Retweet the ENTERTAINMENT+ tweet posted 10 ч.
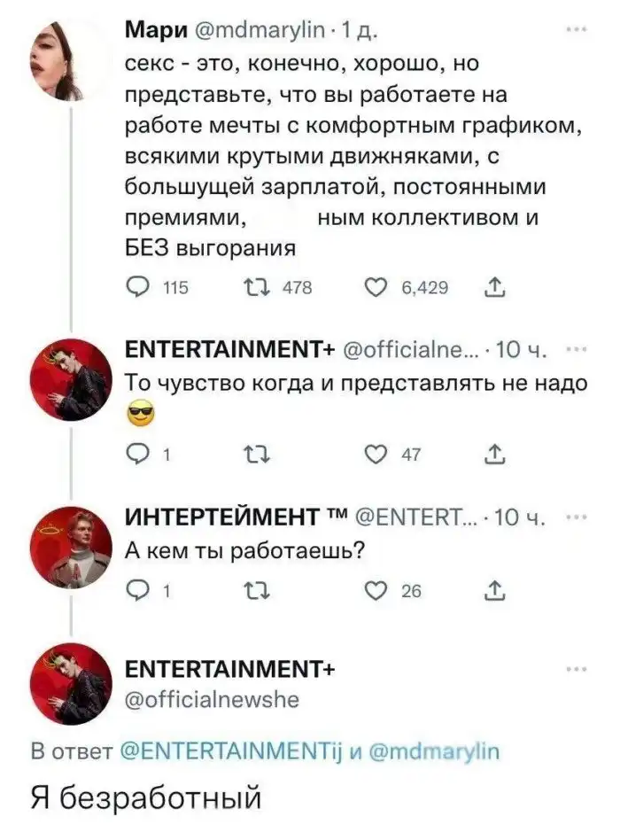 tap(249, 455)
